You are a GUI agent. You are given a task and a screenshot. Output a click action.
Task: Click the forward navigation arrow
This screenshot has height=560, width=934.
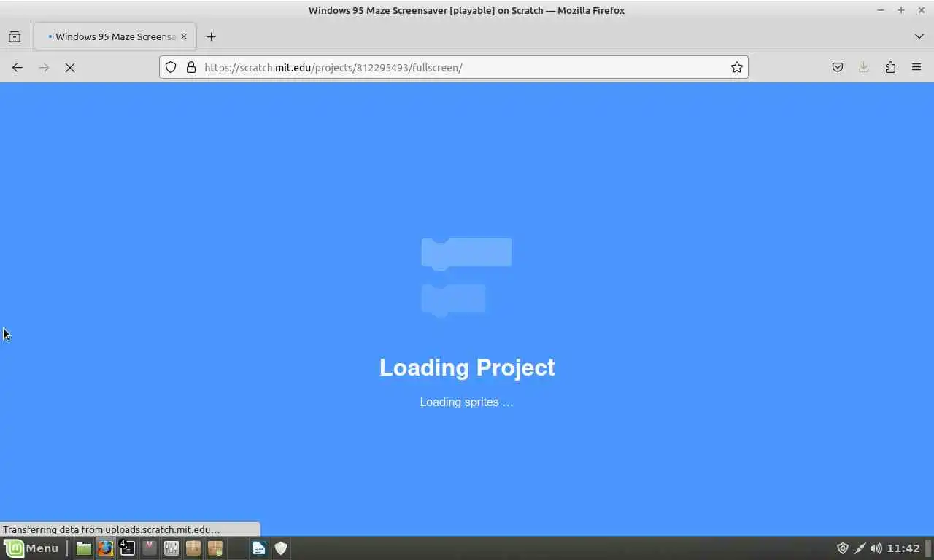[x=44, y=67]
